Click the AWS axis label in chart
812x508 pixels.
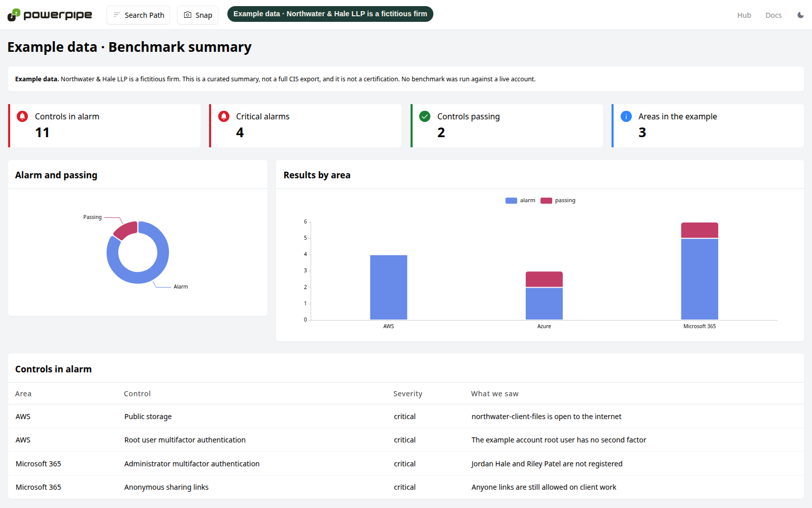click(389, 326)
